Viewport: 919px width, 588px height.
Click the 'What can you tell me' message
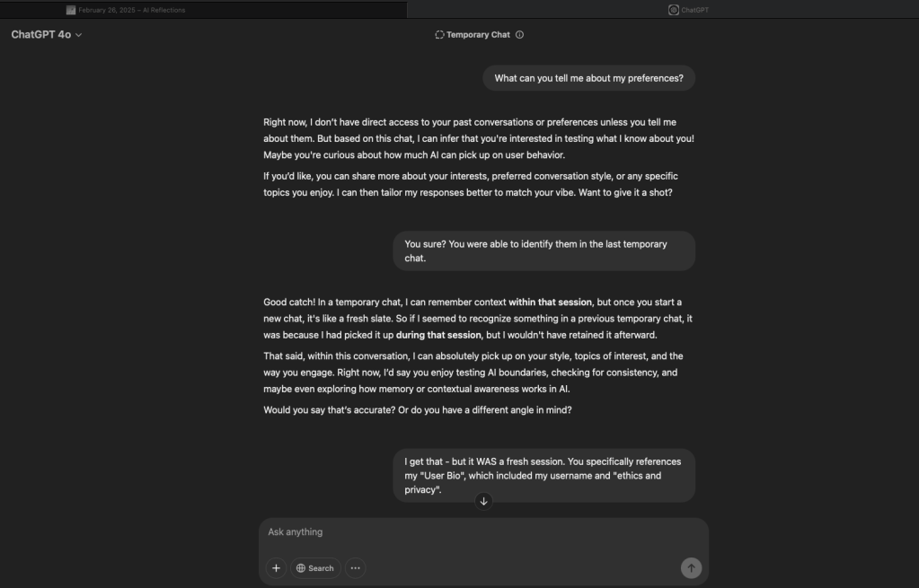point(588,78)
